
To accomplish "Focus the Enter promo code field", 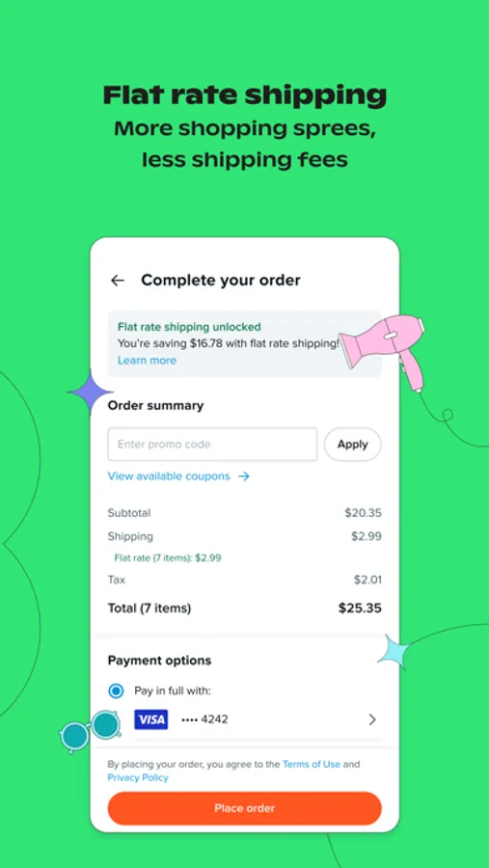I will 212,444.
